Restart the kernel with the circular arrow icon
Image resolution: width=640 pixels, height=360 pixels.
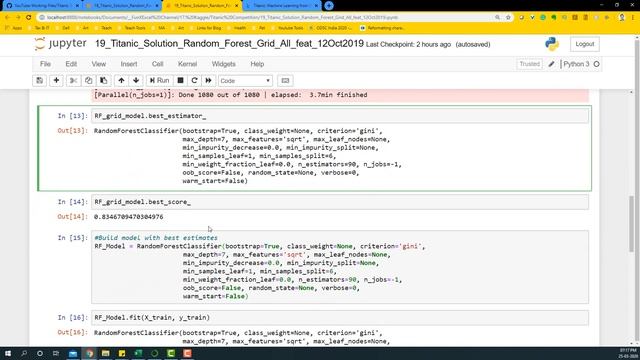click(194, 80)
